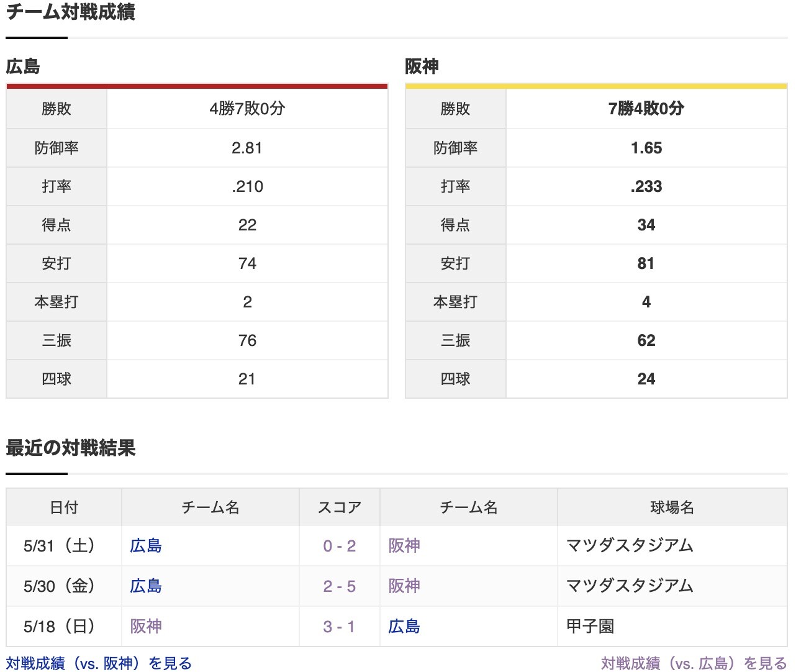Select 阪神's 四球 value 24
796x672 pixels.
tap(646, 379)
